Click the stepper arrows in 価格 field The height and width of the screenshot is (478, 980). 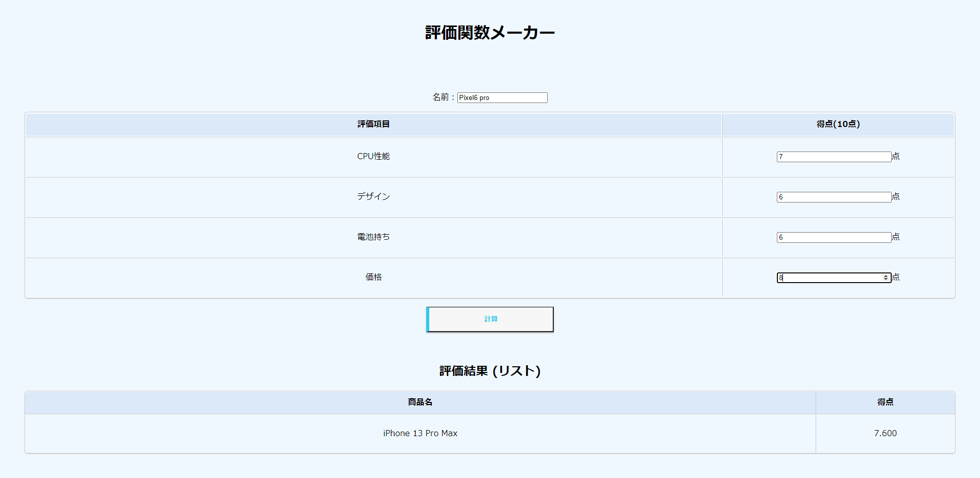coord(886,278)
